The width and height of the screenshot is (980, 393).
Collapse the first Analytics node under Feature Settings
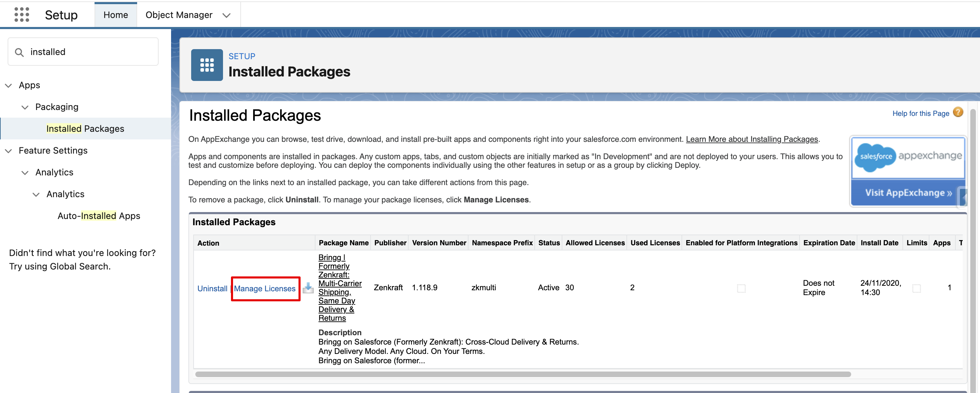[x=25, y=173]
